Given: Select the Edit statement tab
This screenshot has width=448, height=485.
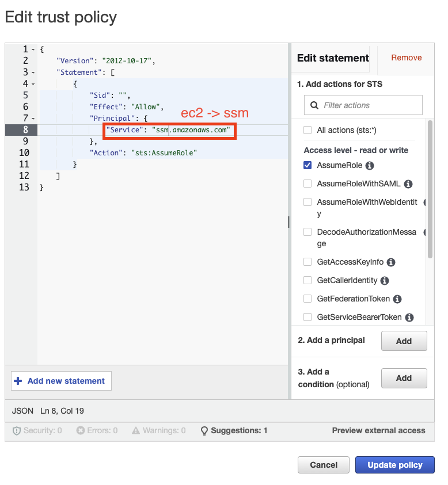Looking at the screenshot, I should click(x=333, y=58).
